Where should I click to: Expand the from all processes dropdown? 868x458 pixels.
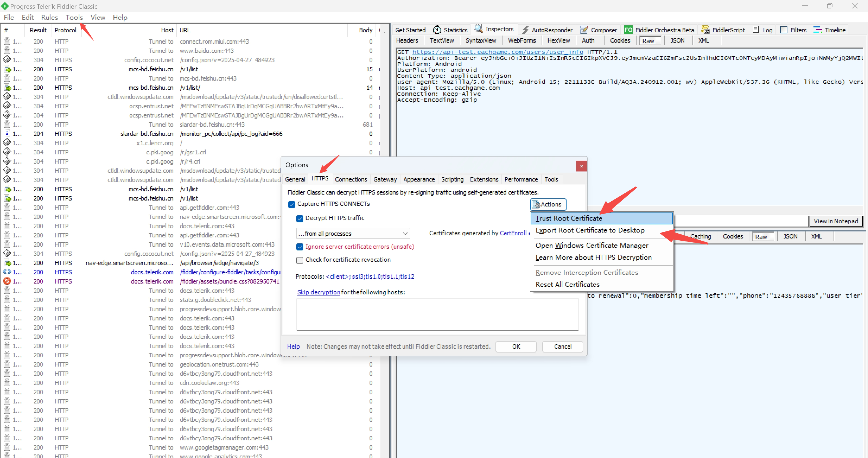coord(353,234)
